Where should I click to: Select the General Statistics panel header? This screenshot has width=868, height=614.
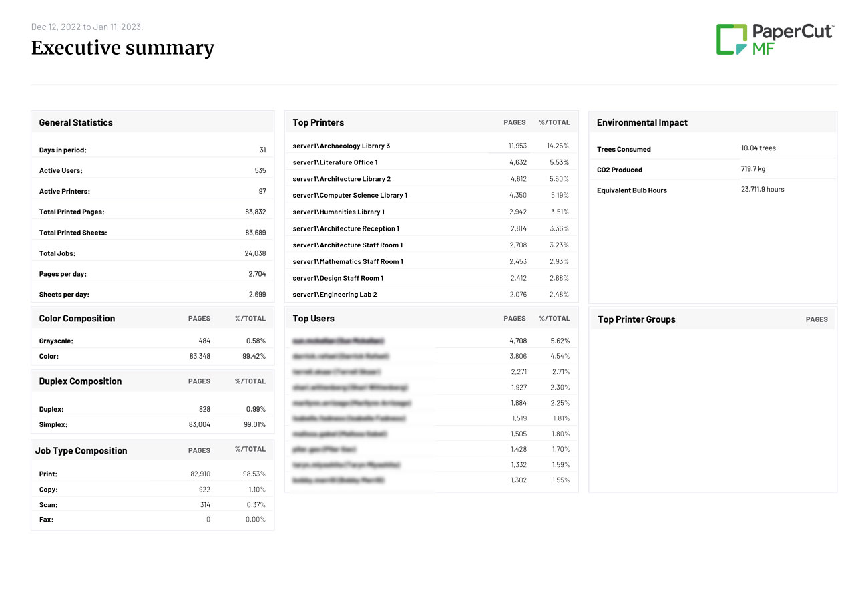(153, 122)
